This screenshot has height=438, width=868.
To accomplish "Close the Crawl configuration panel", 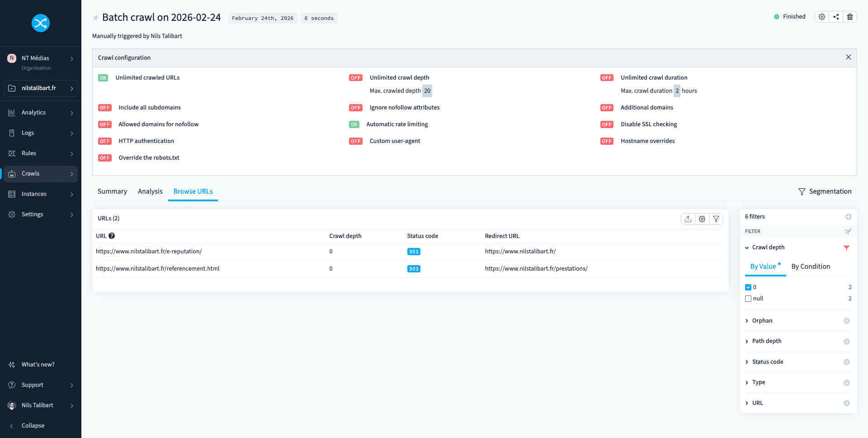I will pos(848,57).
